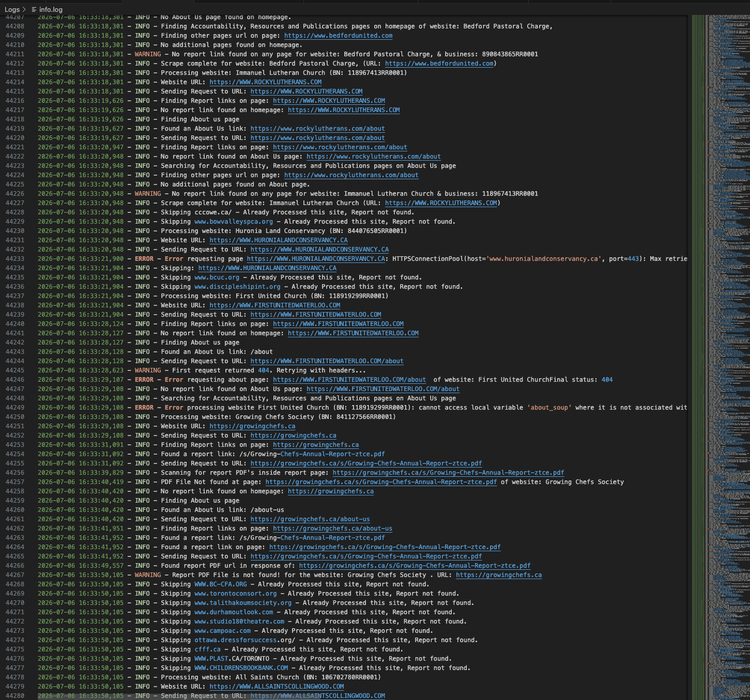Follow the Annual-Report PDF link on line 44257
Image resolution: width=750 pixels, height=700 pixels.
tap(381, 482)
